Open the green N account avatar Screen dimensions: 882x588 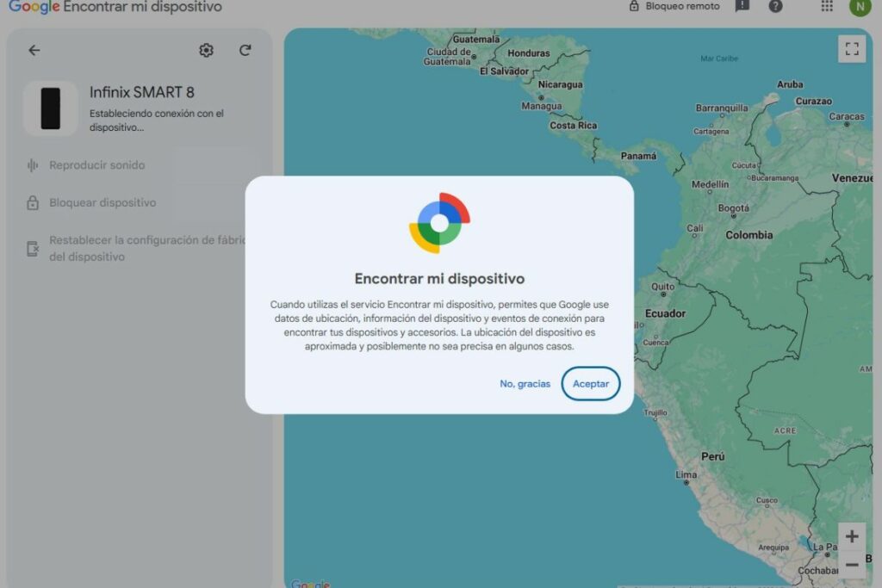tap(860, 7)
